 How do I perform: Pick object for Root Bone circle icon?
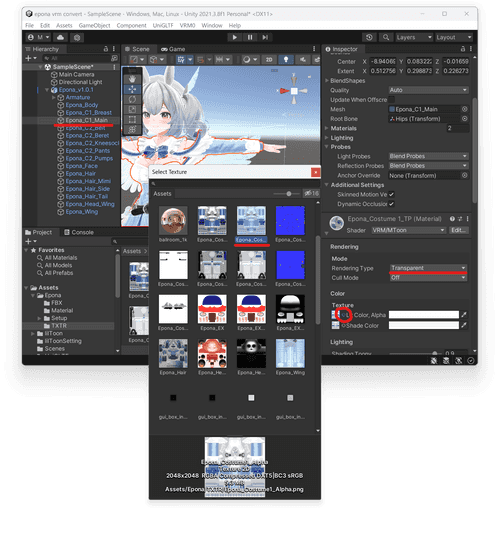click(465, 119)
